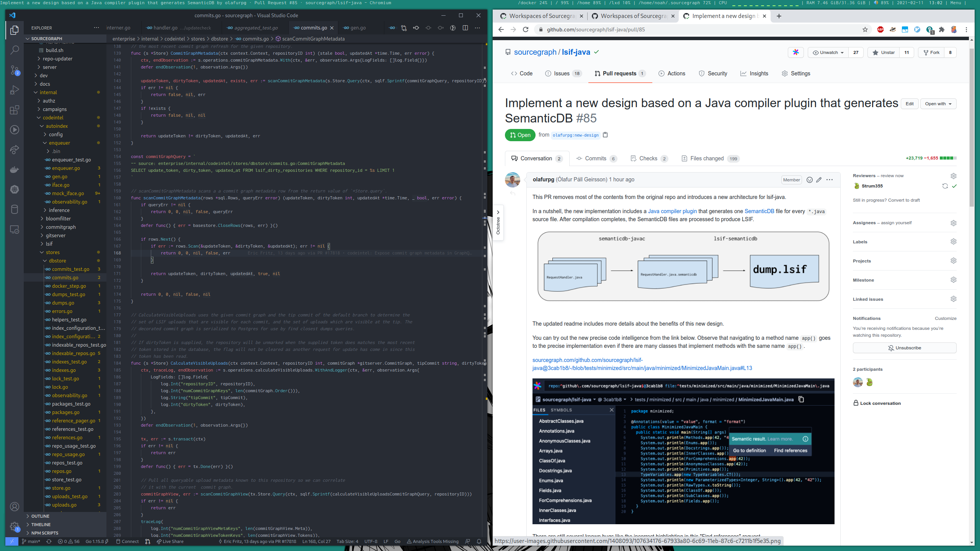Open the Commits tab of pull request

(596, 158)
